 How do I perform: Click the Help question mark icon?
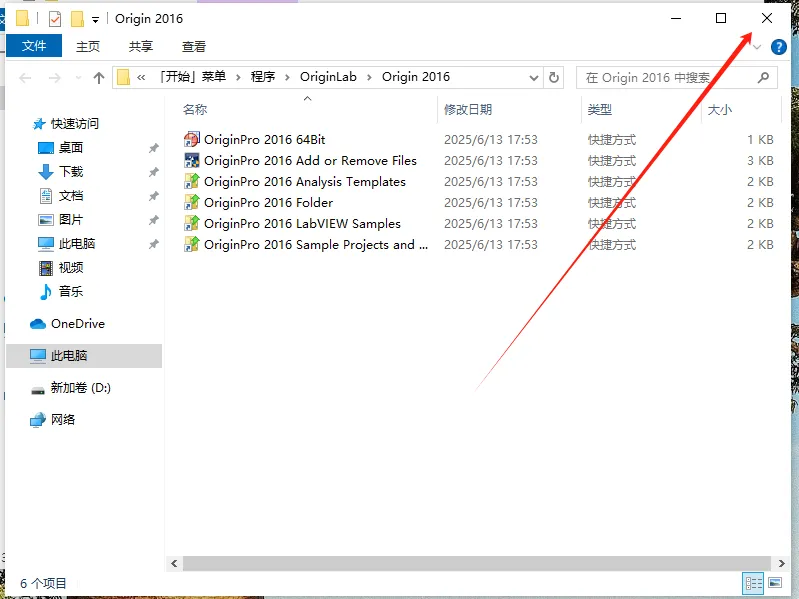click(779, 47)
